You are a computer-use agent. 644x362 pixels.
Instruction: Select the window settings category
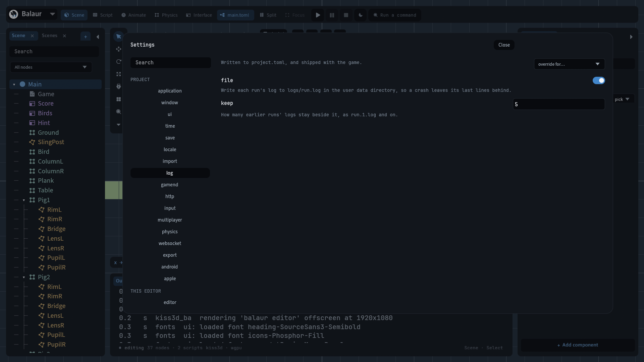tap(170, 103)
